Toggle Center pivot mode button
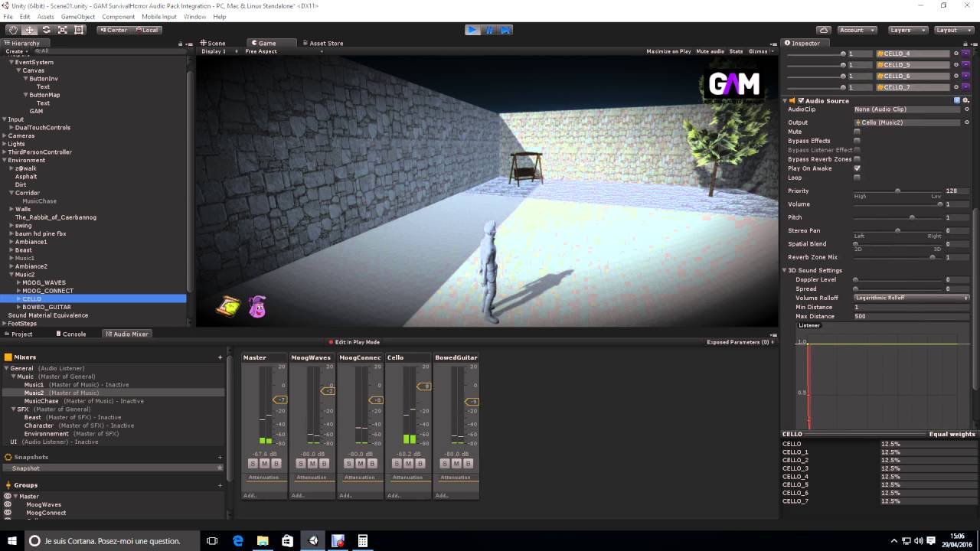This screenshot has width=980, height=551. [x=113, y=30]
